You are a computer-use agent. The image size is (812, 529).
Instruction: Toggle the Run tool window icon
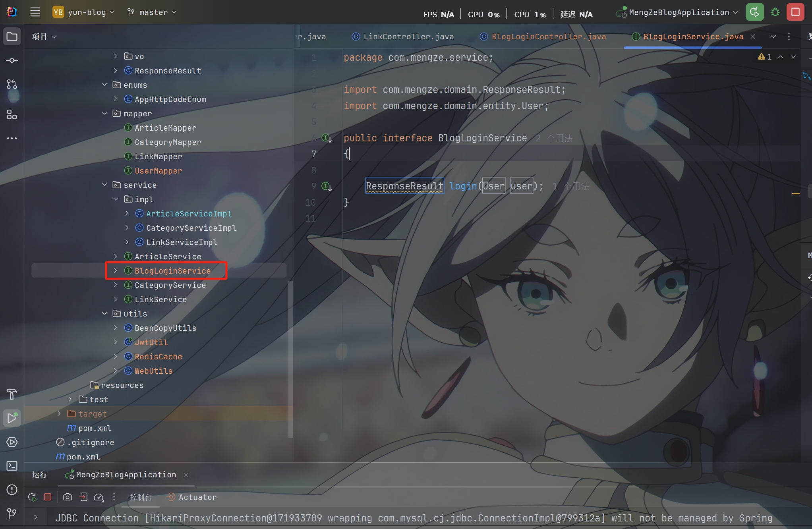click(x=12, y=418)
